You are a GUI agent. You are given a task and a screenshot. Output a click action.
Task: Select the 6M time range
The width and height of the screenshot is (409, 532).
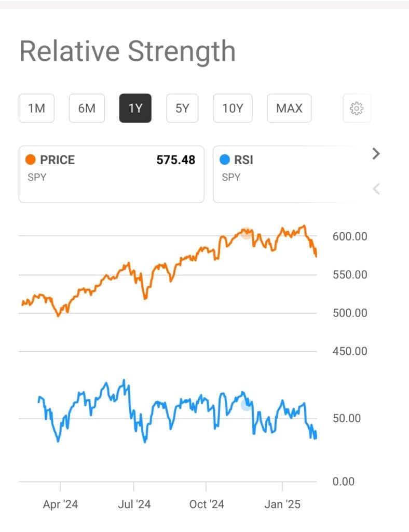point(87,108)
